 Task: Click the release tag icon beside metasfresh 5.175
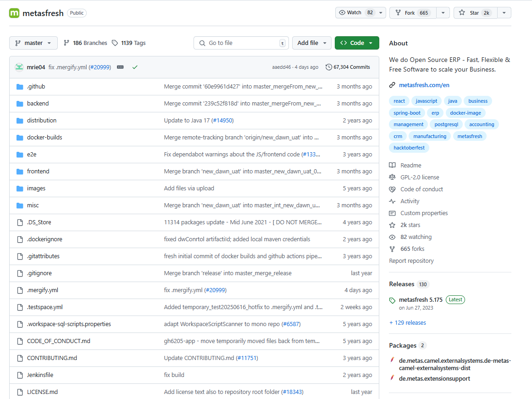(x=392, y=300)
